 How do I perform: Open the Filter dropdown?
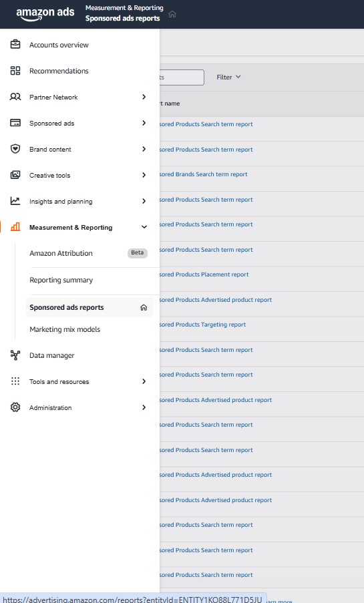tap(228, 77)
